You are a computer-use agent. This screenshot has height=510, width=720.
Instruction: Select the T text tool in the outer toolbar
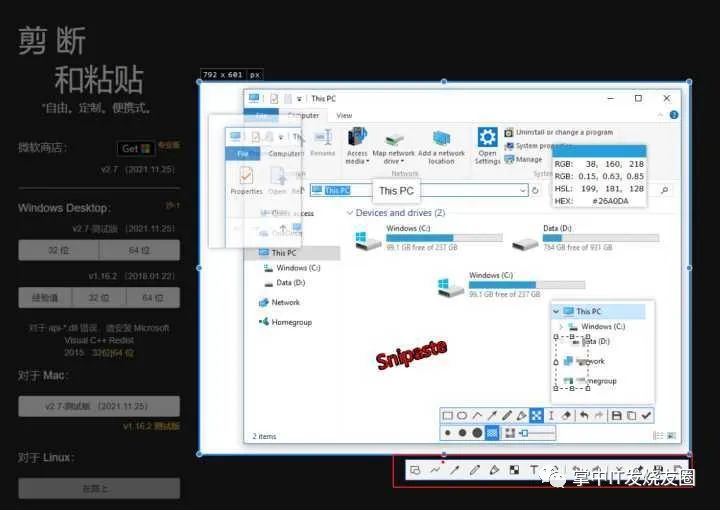click(534, 470)
